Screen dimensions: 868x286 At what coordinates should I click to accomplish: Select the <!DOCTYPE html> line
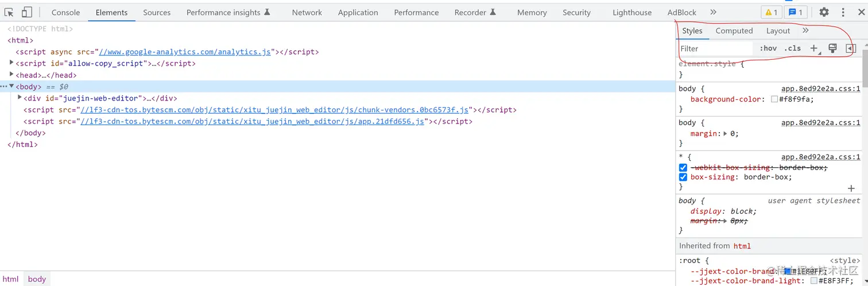40,29
